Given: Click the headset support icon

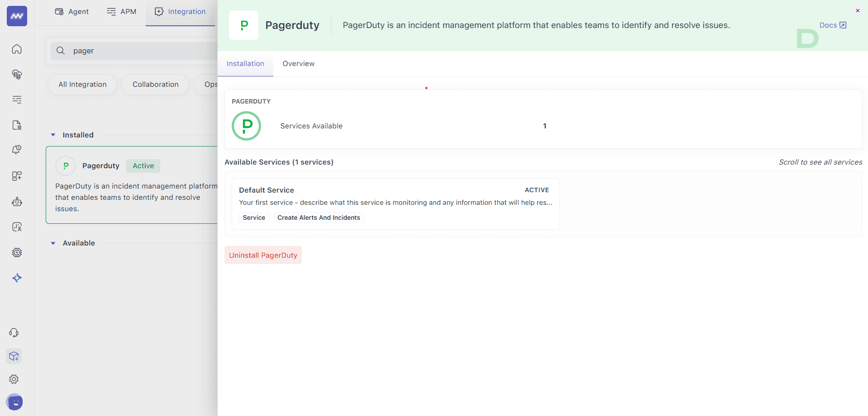Looking at the screenshot, I should [14, 332].
